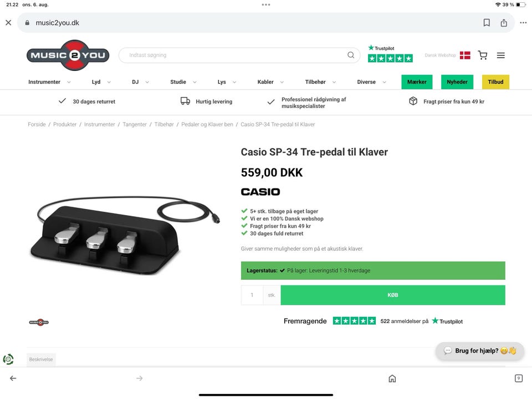532x399 pixels.
Task: Expand the Instrumenter dropdown menu
Action: [49, 82]
